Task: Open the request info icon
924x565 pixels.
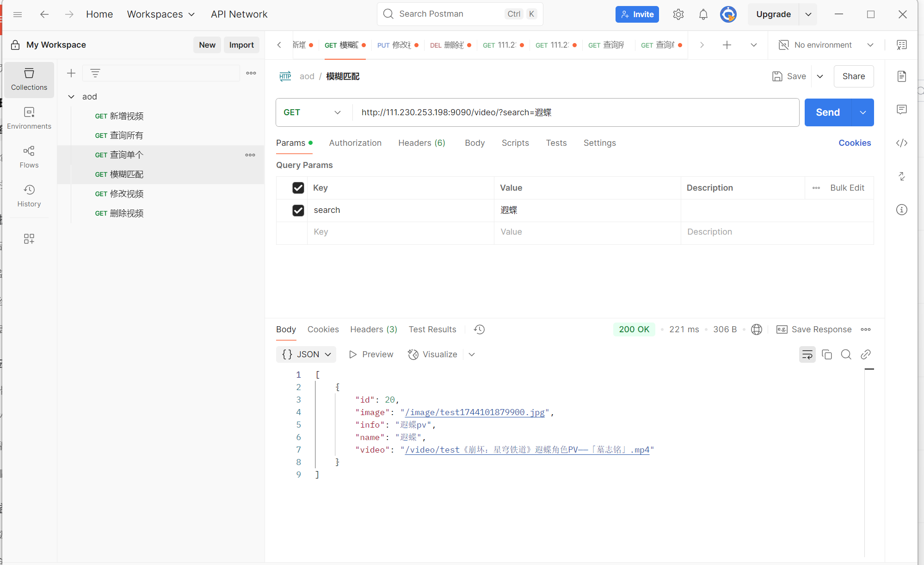Action: [x=901, y=210]
